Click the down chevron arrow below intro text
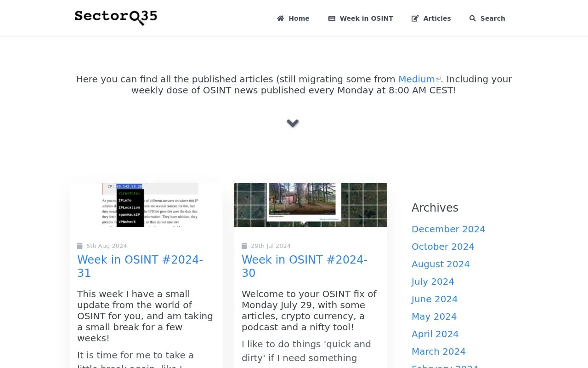 click(293, 123)
